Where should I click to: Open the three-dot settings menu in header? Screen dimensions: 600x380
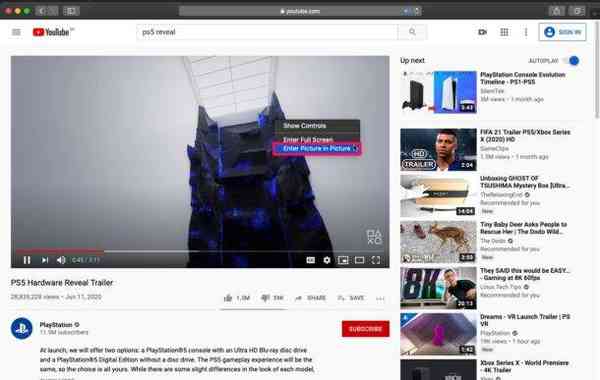(526, 32)
